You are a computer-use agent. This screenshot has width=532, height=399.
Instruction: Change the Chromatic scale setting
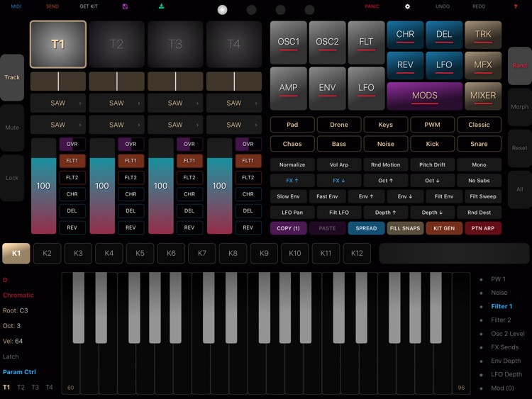tap(18, 296)
